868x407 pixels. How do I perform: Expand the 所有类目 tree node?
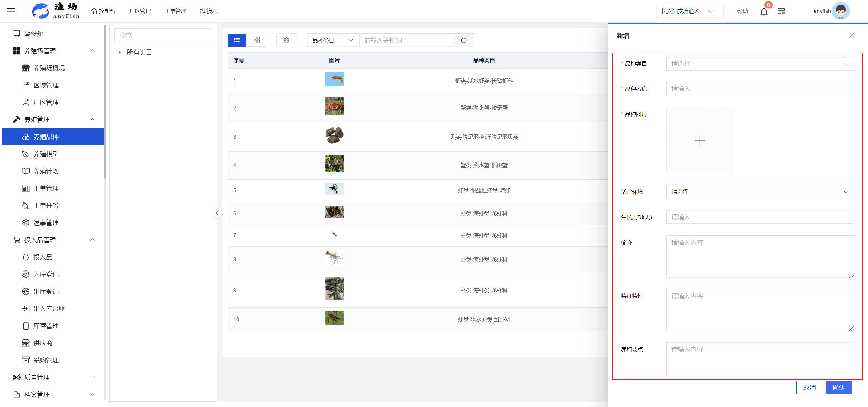[120, 52]
